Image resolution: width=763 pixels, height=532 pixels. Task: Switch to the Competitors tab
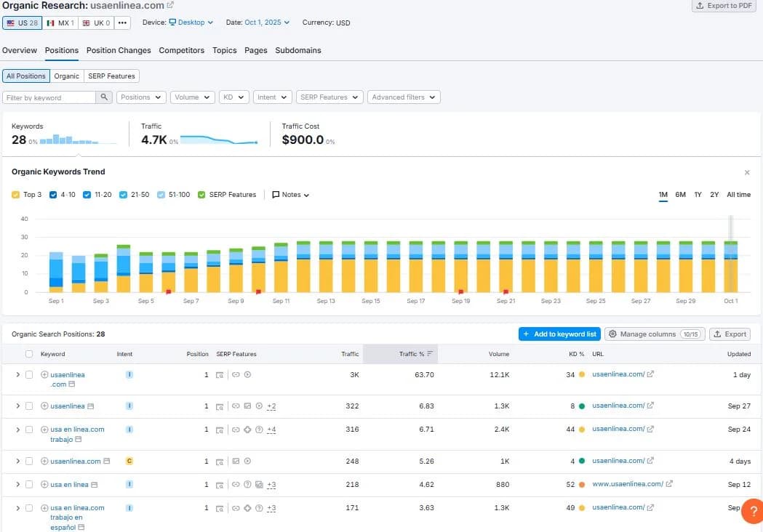point(182,51)
